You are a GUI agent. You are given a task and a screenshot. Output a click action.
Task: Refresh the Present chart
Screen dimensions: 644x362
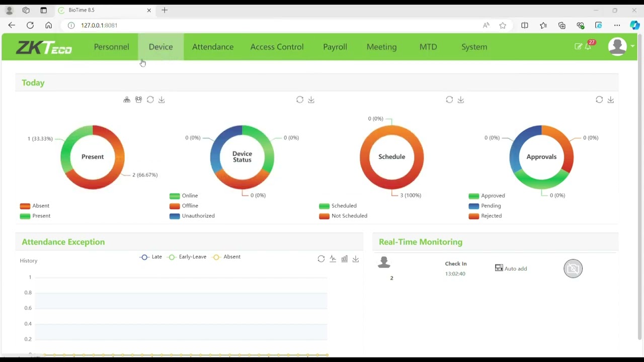click(150, 100)
